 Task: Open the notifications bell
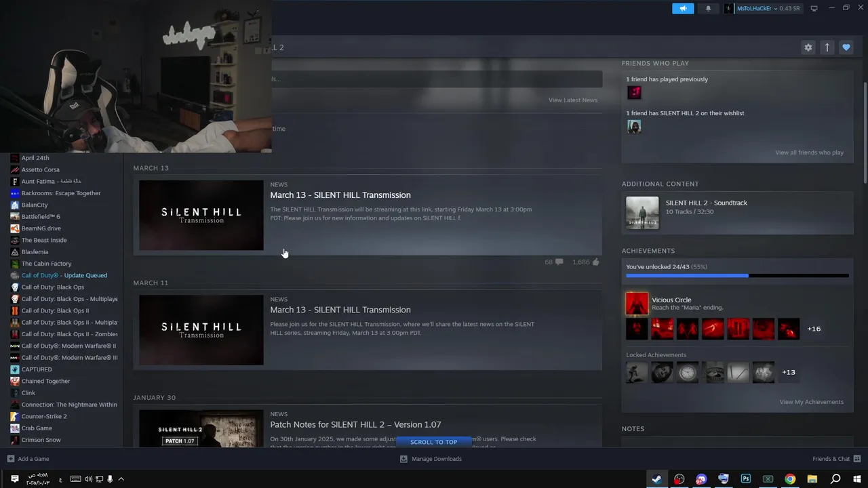pyautogui.click(x=709, y=9)
